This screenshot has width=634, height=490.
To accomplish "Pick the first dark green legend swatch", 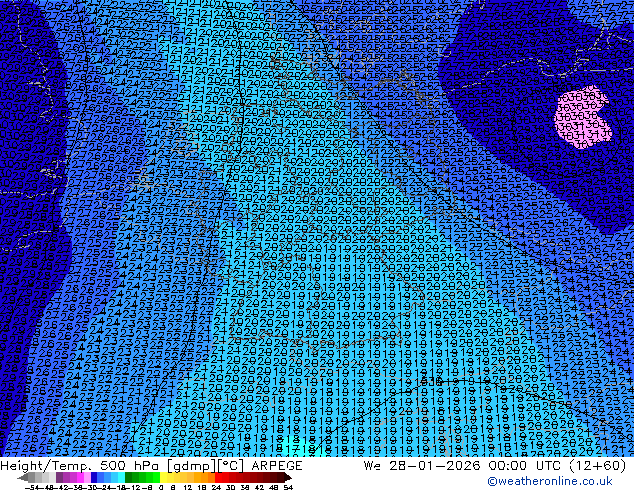I will coord(129,477).
